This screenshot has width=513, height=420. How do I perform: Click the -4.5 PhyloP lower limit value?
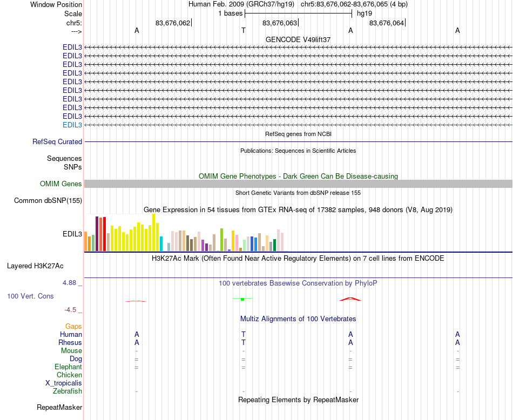[x=70, y=310]
